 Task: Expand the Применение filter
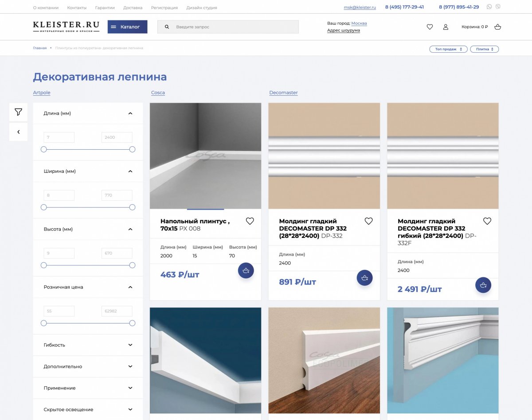click(130, 388)
